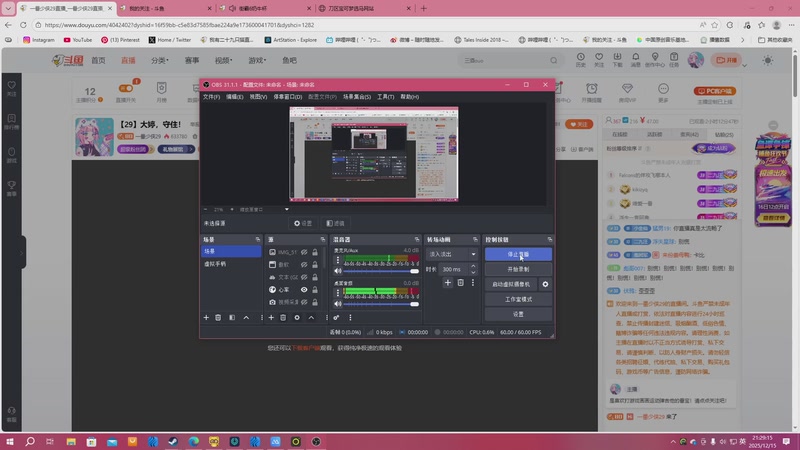Show more bookmarks overflow arrow
This screenshot has height=450, width=800.
[742, 39]
